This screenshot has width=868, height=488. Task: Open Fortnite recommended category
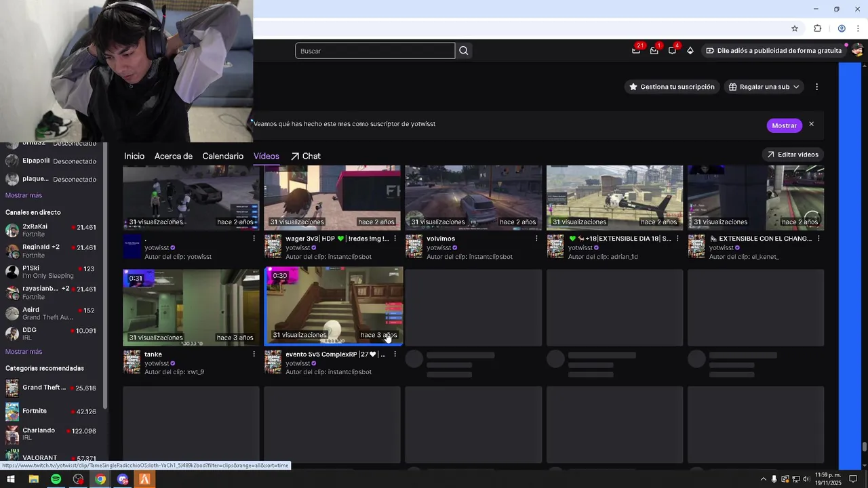[51, 411]
